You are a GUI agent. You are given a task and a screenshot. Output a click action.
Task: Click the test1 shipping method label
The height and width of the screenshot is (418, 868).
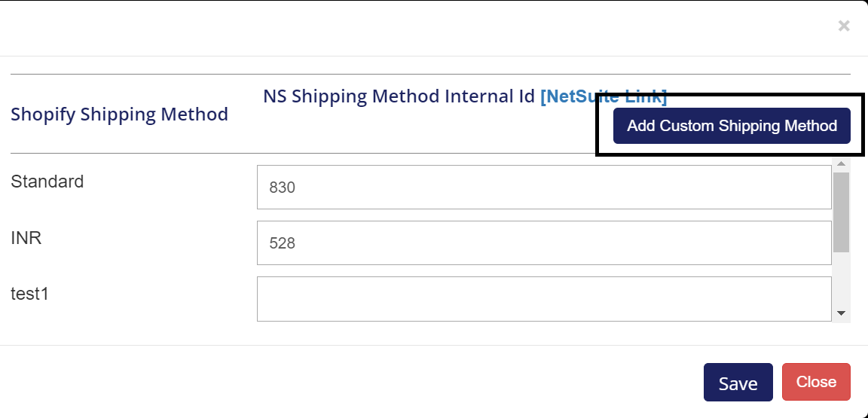[30, 294]
